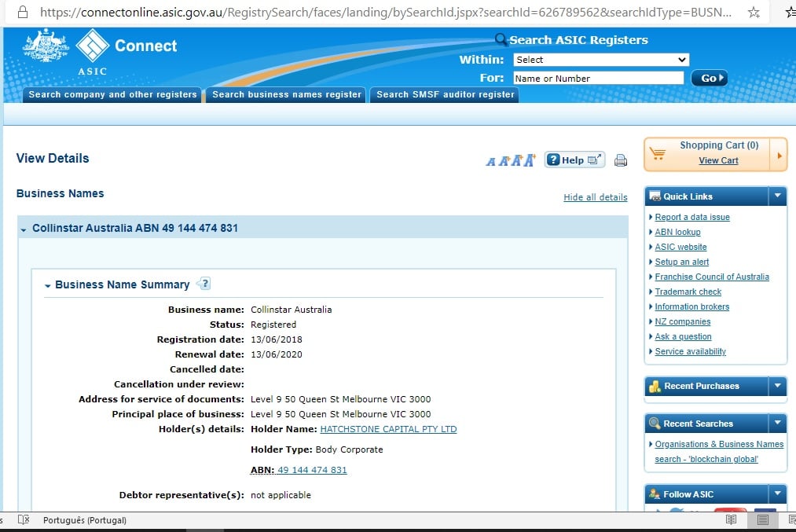Select print layout view icon in status bar
This screenshot has height=532, width=796.
click(762, 519)
